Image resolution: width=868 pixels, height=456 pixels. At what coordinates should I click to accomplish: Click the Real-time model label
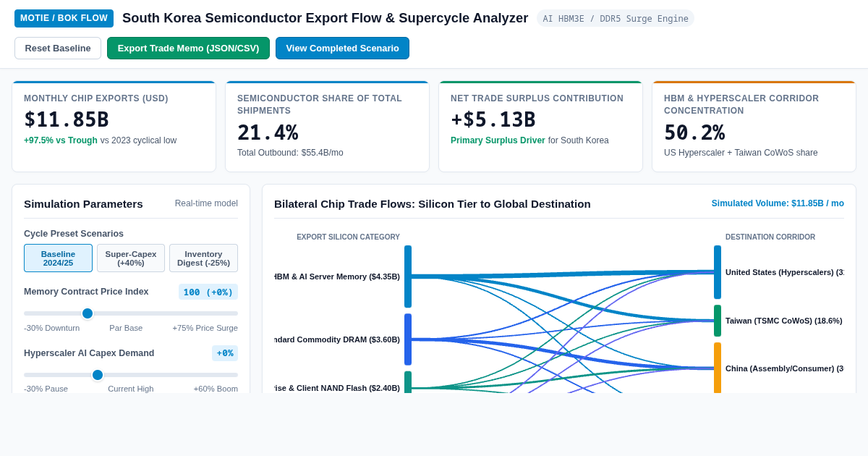point(206,203)
